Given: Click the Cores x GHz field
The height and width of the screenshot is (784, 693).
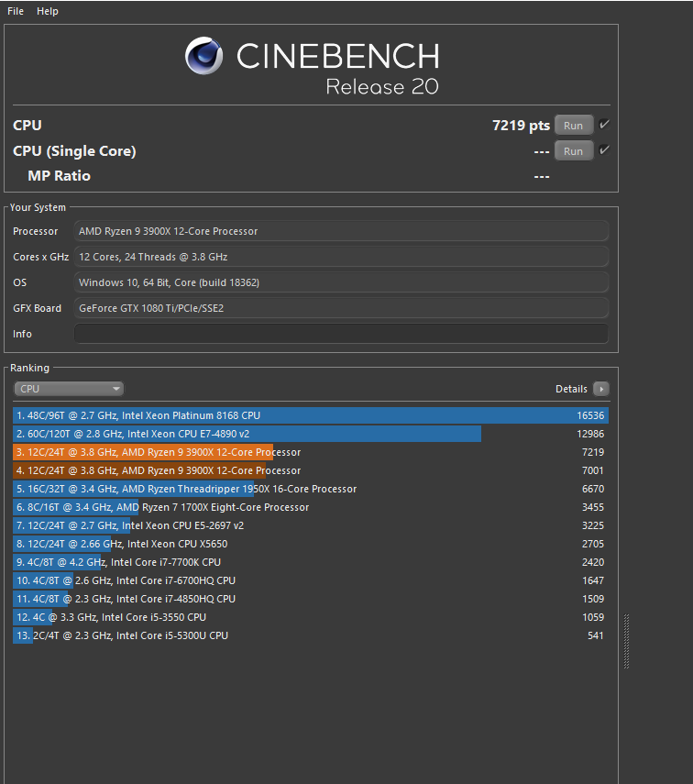Looking at the screenshot, I should pos(341,257).
